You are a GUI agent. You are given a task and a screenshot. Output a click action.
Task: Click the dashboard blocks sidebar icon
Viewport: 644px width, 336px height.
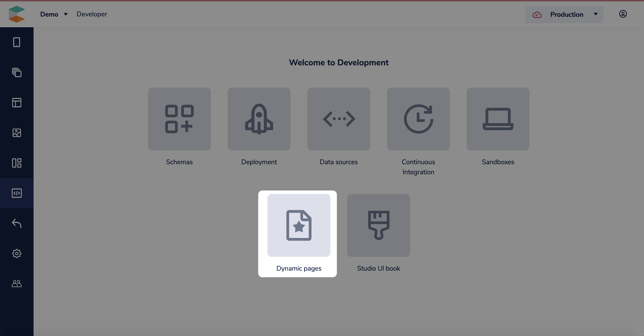(17, 163)
